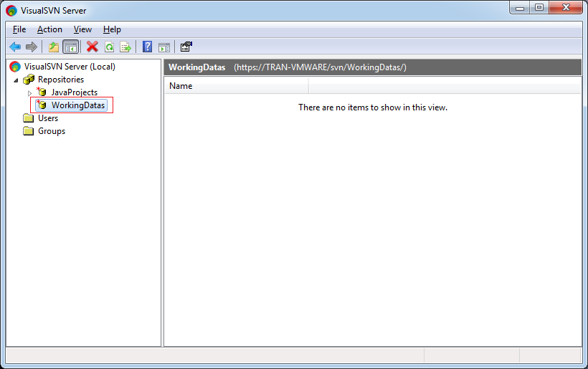Click the Properties toolbar icon
This screenshot has height=369, width=588.
click(x=186, y=47)
